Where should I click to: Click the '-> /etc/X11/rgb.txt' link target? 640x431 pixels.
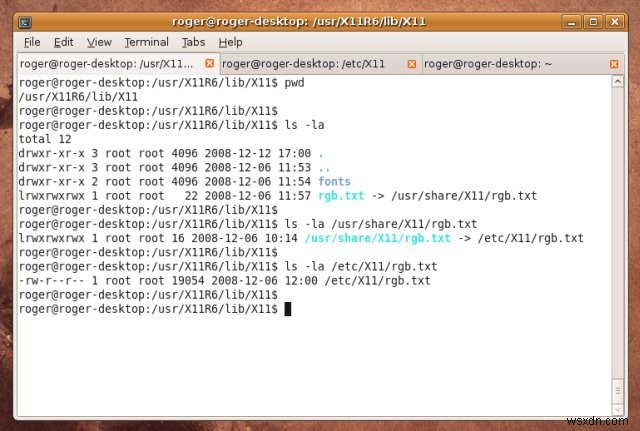(521, 238)
